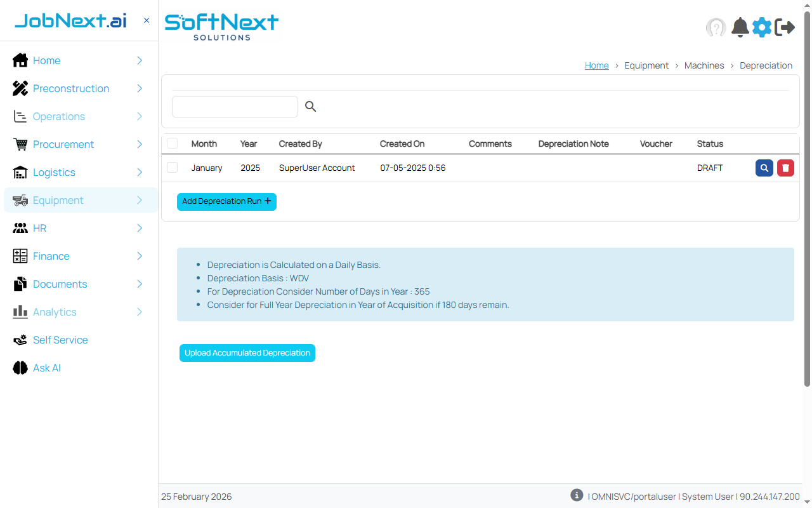Expand the Finance menu chevron
Viewport: 812px width, 508px height.
click(140, 256)
